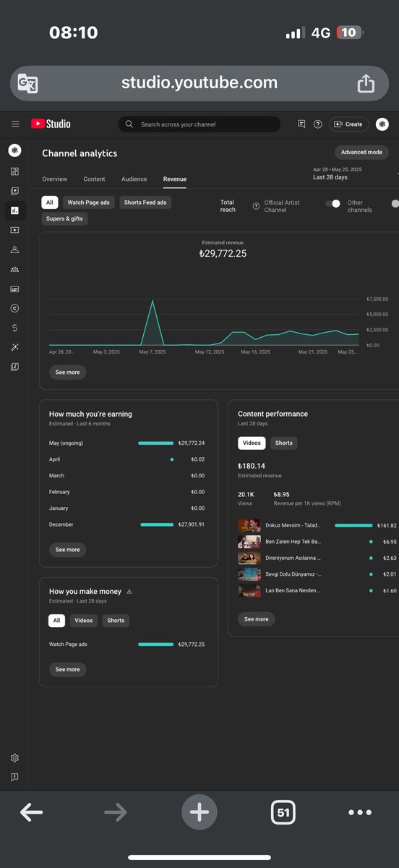Switch to the Audience tab
This screenshot has height=868, width=399.
[134, 179]
